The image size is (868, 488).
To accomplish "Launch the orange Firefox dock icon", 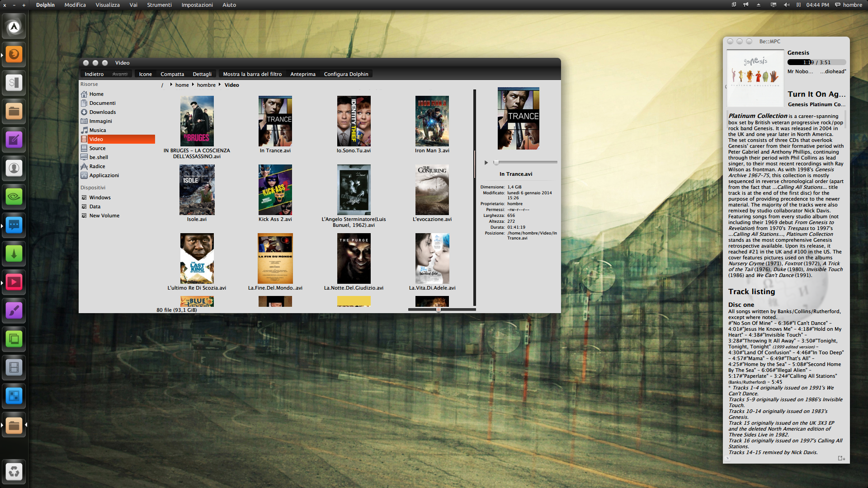I will pos(14,55).
